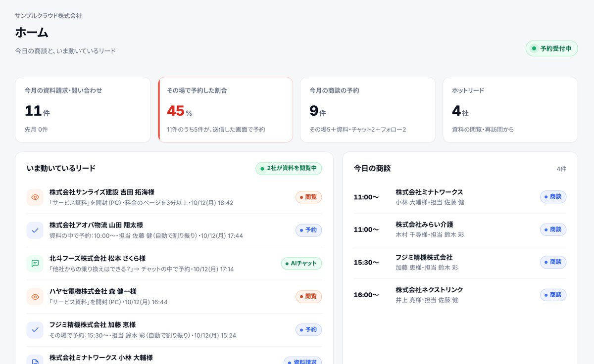Click the 閲覧 badge on the ハヤセ電機 row
594x364 pixels.
pos(308,296)
